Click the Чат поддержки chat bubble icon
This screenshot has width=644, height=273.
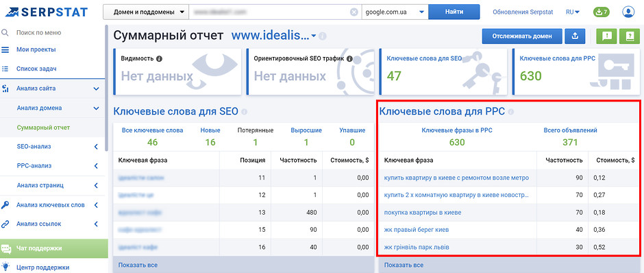pyautogui.click(x=6, y=249)
